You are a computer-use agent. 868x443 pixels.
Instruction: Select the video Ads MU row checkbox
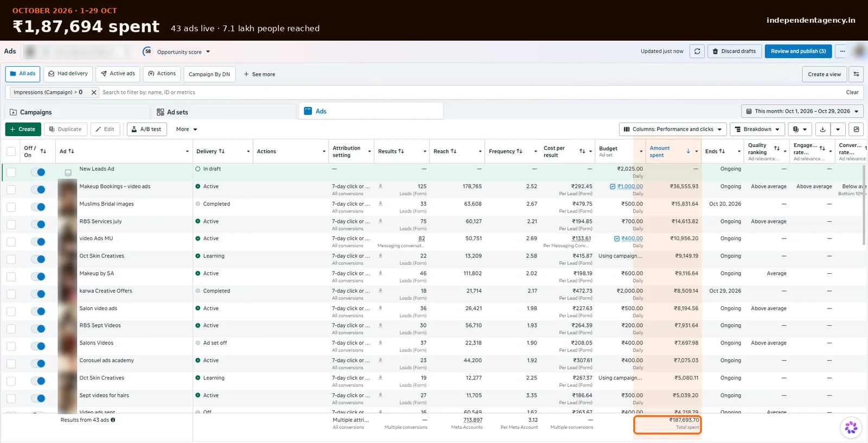pyautogui.click(x=11, y=242)
